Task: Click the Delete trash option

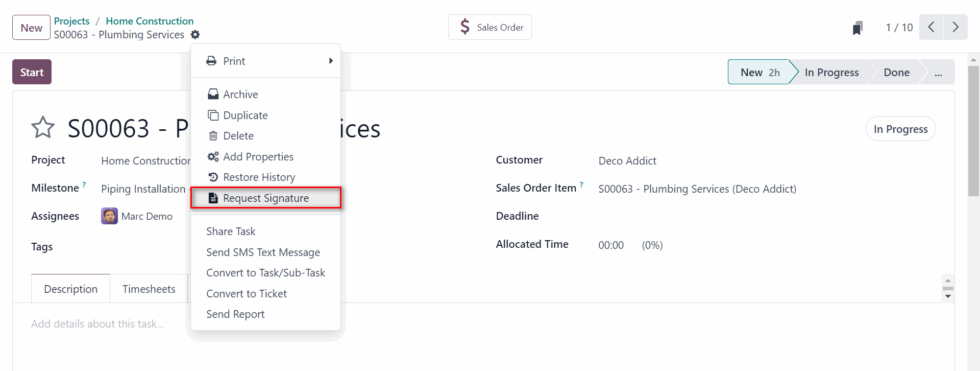Action: point(238,136)
